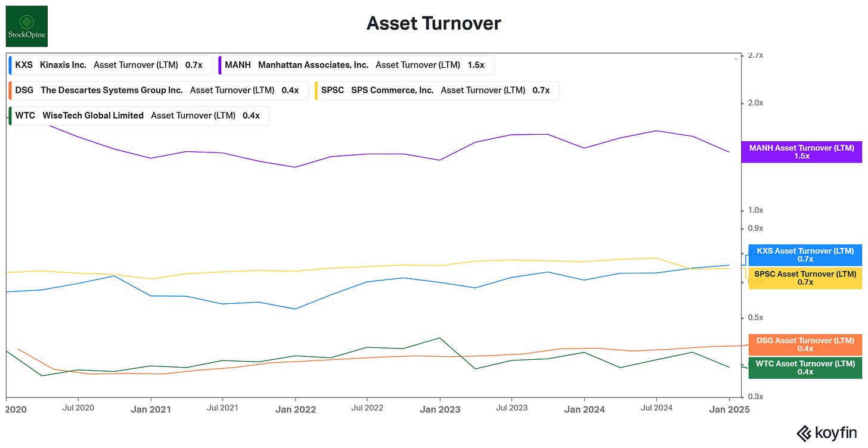Select the DSG Descartes Systems Group legend entry
The width and height of the screenshot is (868, 448).
[x=158, y=91]
